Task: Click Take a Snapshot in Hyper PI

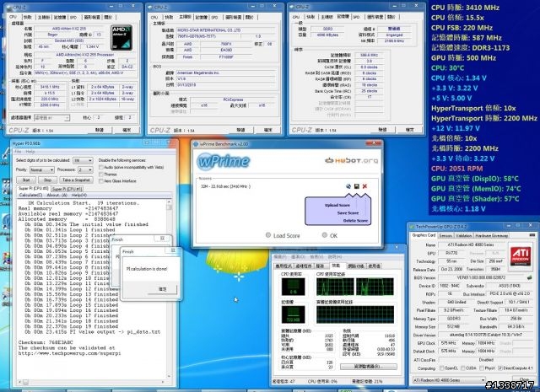Action: (77, 180)
